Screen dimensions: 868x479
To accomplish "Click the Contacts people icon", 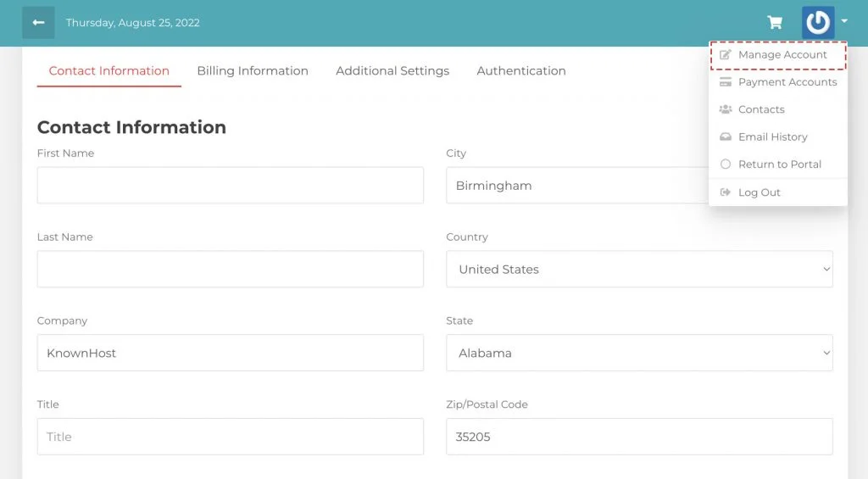I will click(726, 109).
